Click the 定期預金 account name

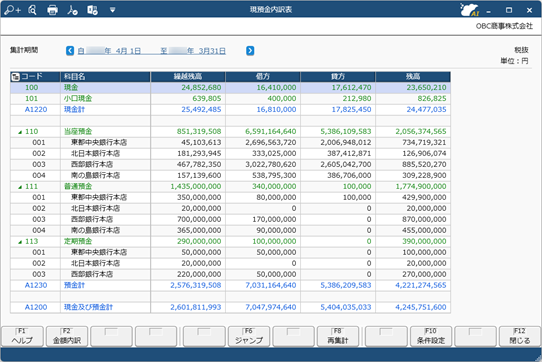click(78, 241)
